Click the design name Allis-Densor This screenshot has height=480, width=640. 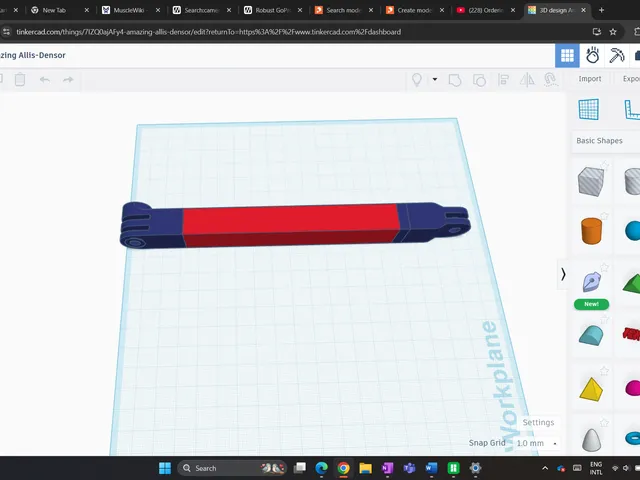(33, 55)
